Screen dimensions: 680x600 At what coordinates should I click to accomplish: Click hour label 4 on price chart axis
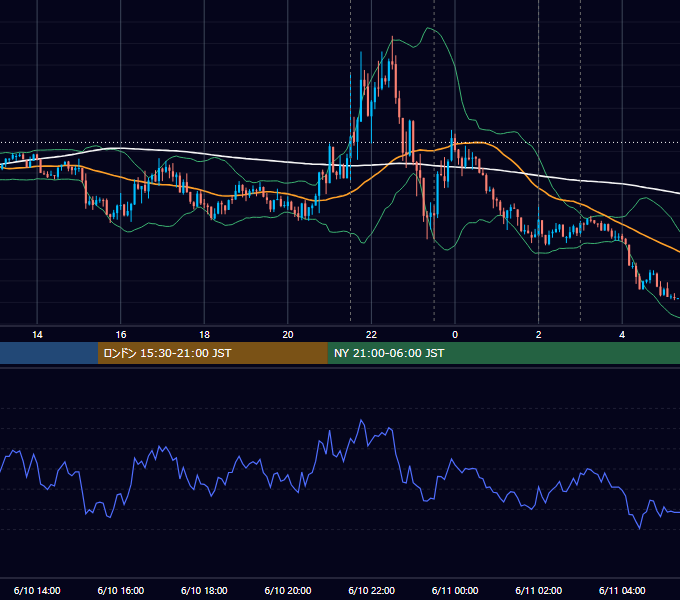pos(622,335)
